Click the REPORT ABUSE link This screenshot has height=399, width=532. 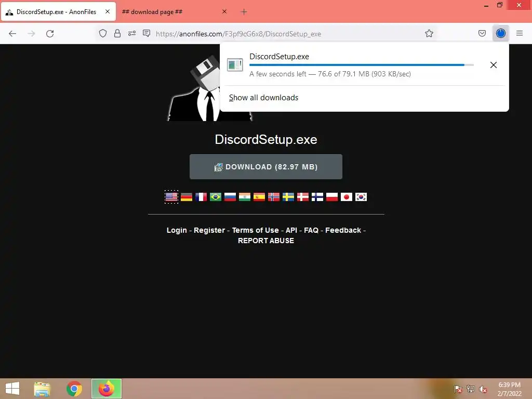(x=266, y=241)
